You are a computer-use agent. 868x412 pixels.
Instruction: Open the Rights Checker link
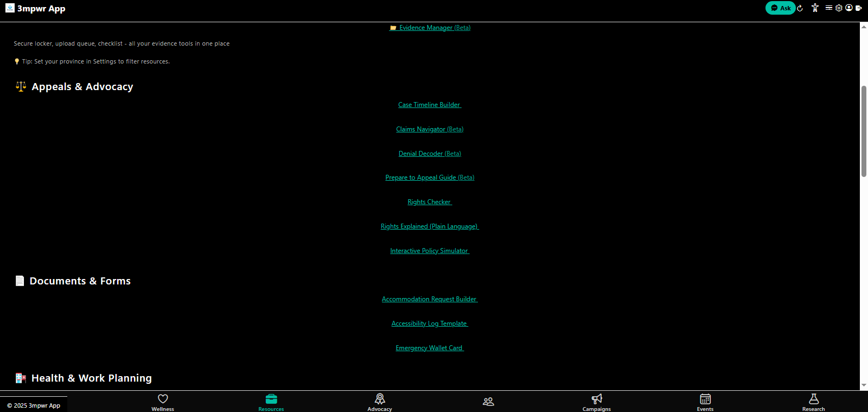430,202
